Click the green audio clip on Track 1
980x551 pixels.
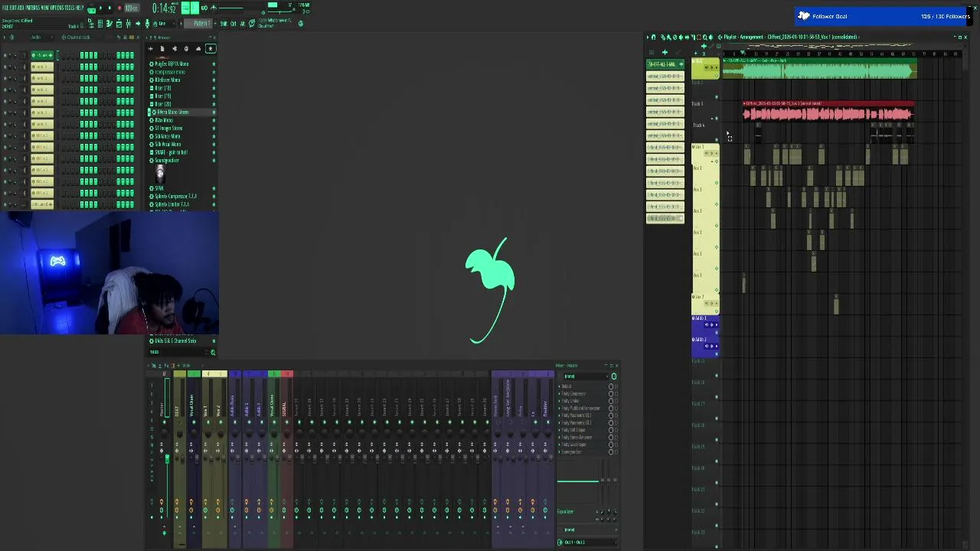(818, 68)
